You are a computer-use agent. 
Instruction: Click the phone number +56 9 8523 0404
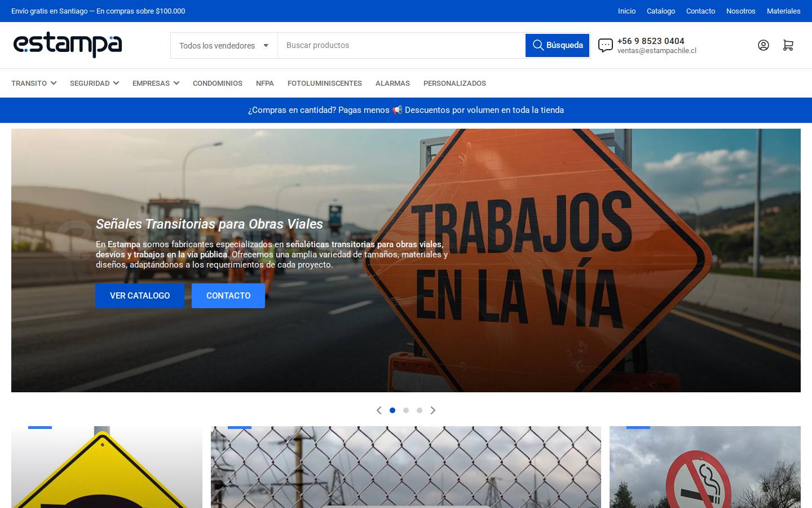point(651,41)
